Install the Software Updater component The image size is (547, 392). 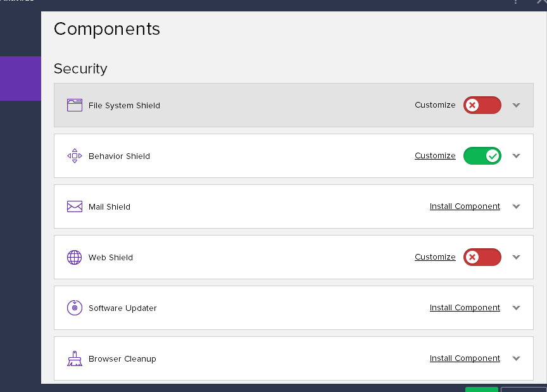[x=465, y=308]
